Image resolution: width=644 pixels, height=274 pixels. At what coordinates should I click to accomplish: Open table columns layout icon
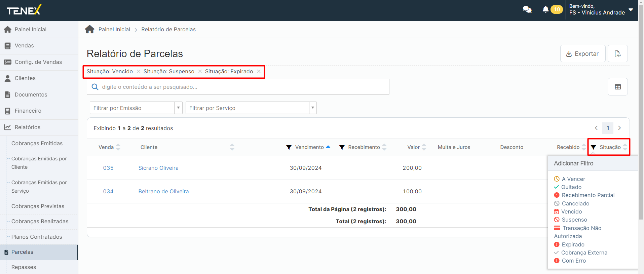(618, 87)
